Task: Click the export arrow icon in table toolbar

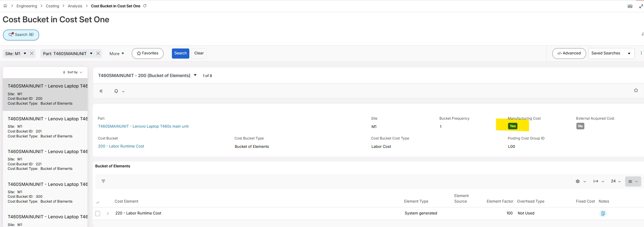Action: coord(596,181)
